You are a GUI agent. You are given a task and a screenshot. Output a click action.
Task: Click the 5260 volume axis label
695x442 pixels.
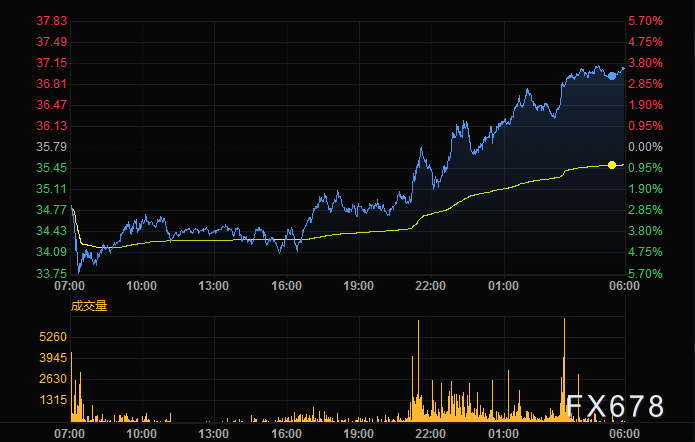click(x=53, y=337)
